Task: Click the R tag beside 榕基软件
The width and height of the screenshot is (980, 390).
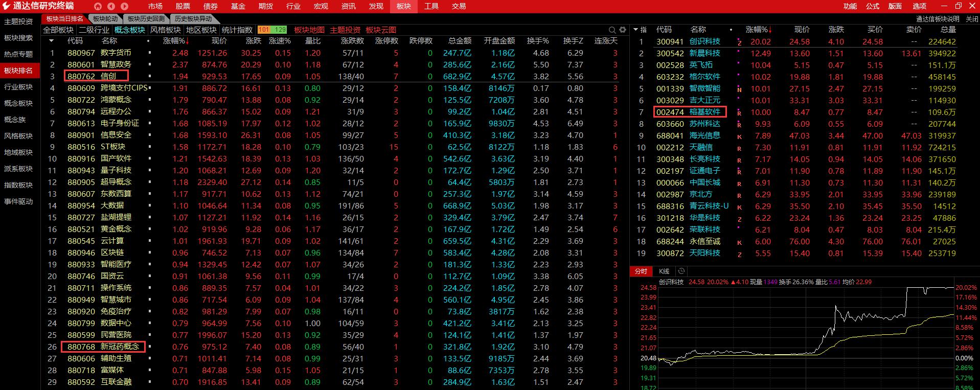Action: pos(740,113)
